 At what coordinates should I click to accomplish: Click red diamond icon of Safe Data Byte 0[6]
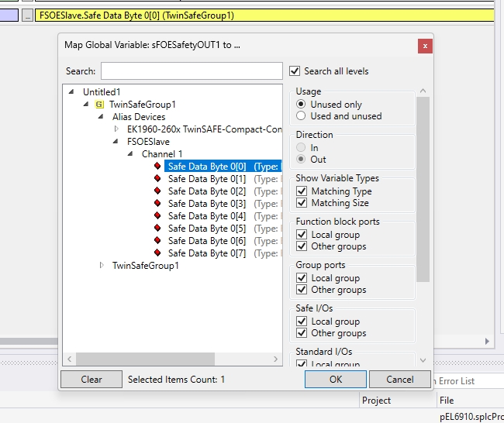click(157, 241)
